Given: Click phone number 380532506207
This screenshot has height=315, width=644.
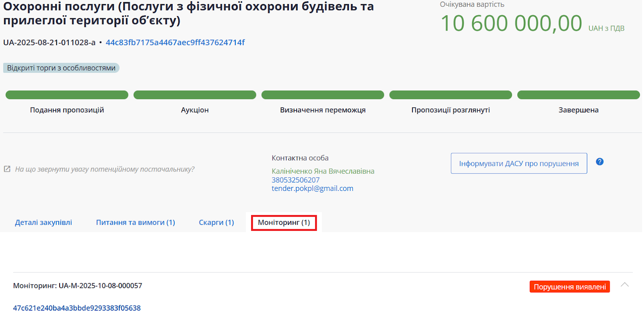Looking at the screenshot, I should [x=295, y=180].
